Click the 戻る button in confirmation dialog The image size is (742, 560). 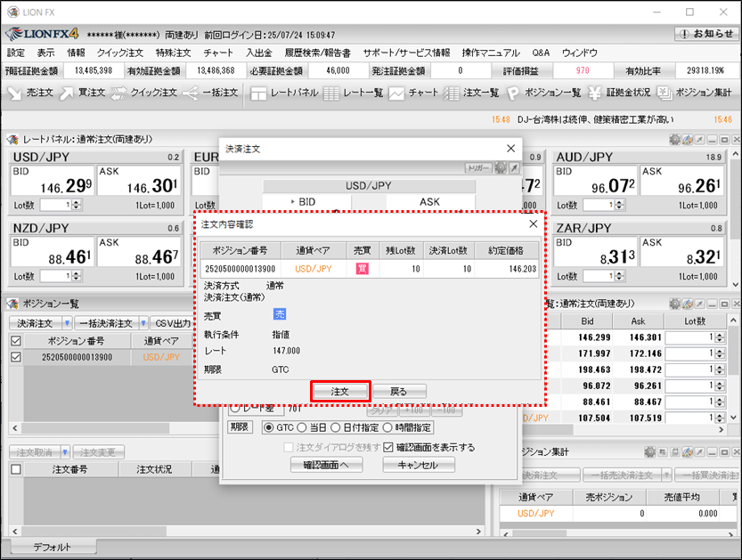400,391
